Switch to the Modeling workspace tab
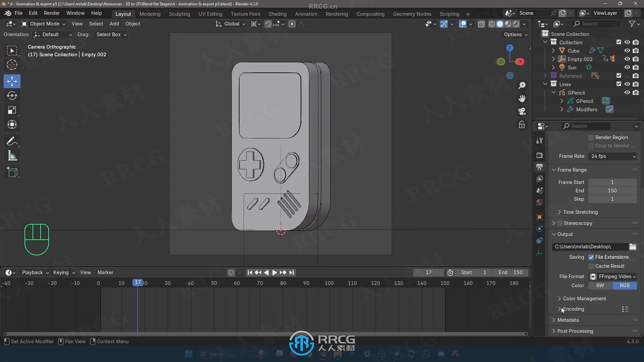Screen dimensions: 644x362 [150, 14]
